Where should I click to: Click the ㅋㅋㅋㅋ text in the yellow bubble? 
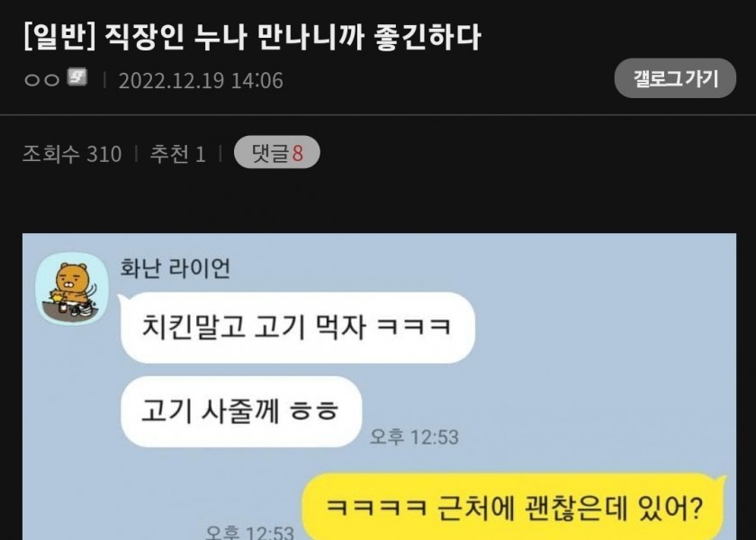(376, 508)
